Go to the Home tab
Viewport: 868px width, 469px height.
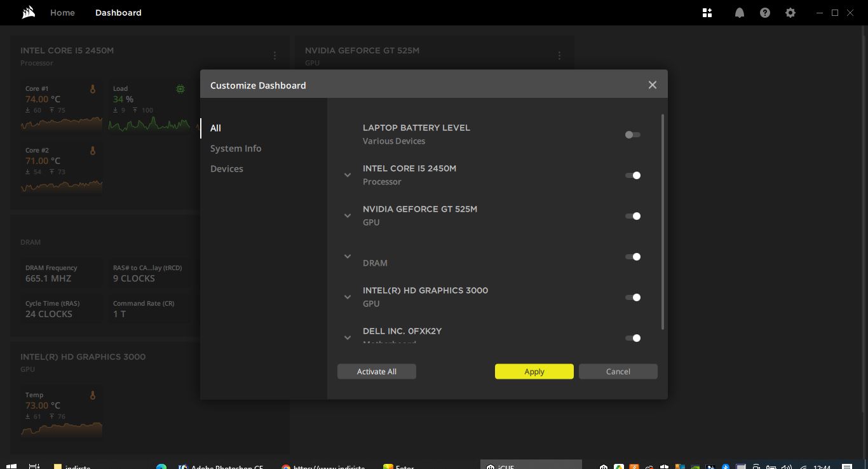pos(62,13)
